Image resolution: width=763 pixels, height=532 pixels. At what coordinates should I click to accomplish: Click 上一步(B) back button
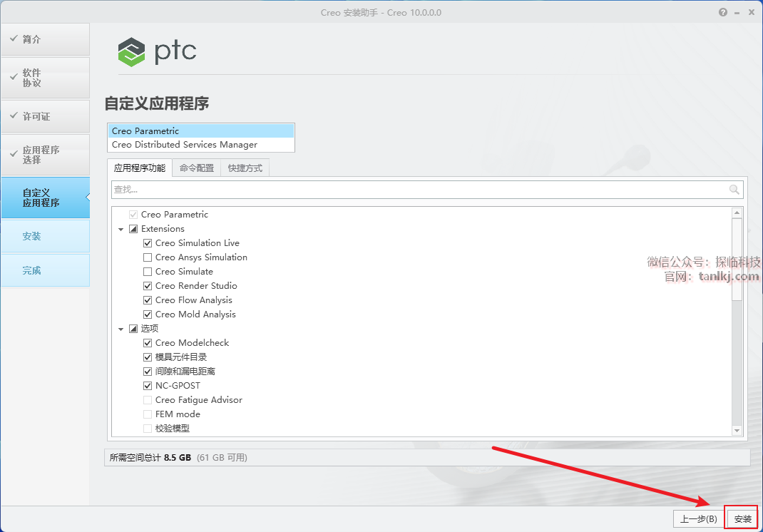coord(698,519)
